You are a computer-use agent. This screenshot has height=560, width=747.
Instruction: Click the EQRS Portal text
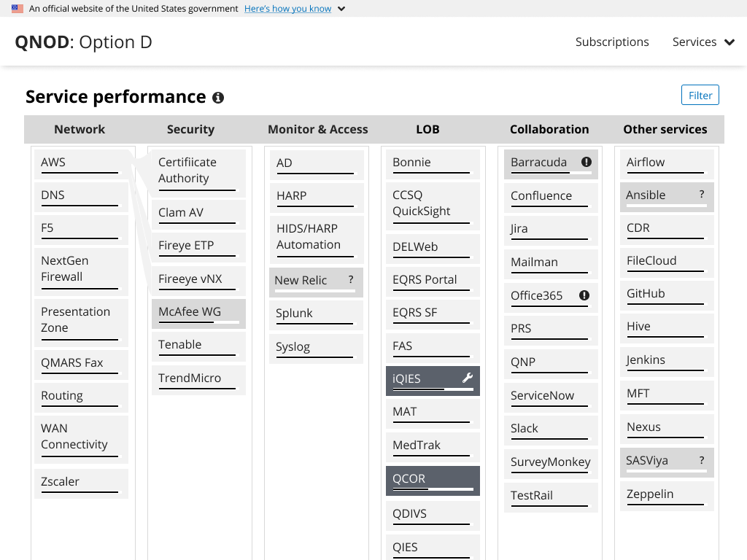425,279
